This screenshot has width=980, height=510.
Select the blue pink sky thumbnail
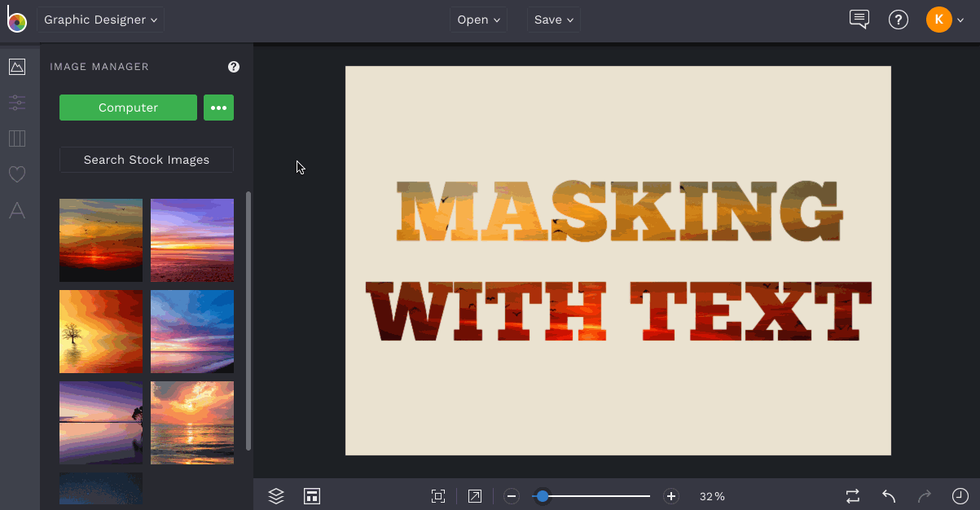coord(192,332)
